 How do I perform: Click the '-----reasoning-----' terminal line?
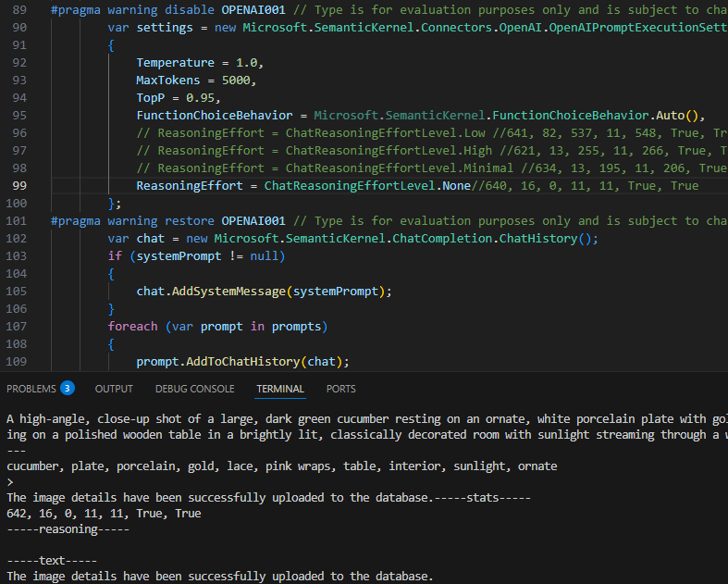68,529
